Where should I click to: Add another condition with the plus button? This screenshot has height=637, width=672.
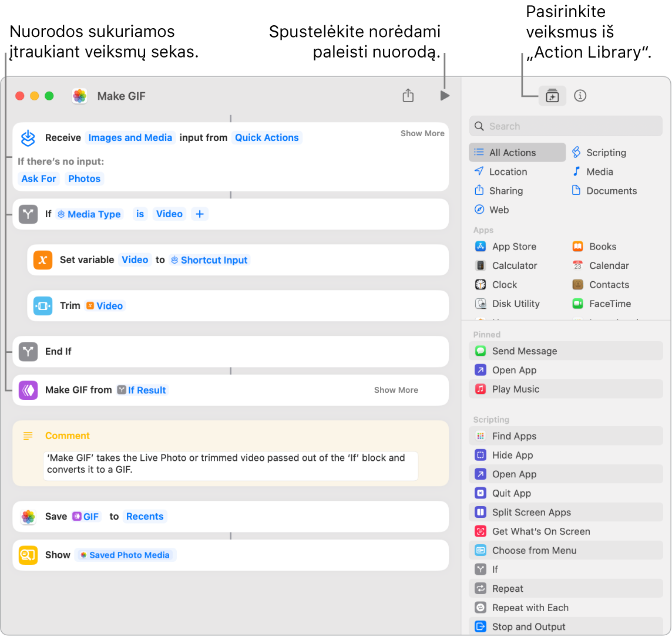[x=200, y=214]
